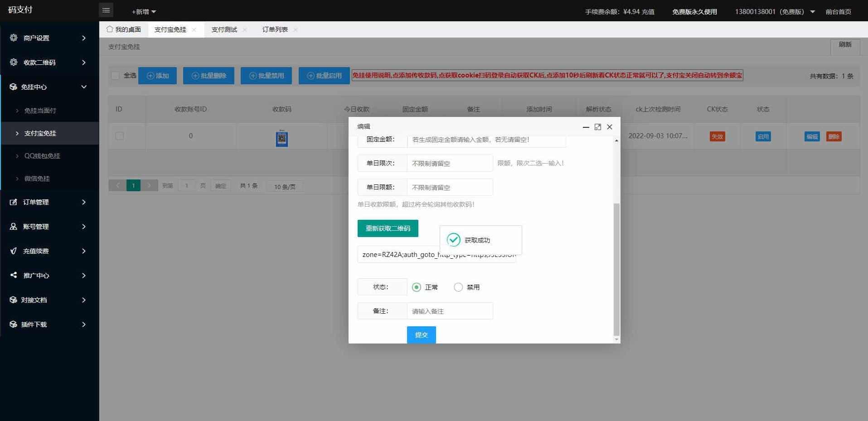This screenshot has height=421, width=868.
Task: Tick the checkbox on the first table row
Action: (x=119, y=135)
